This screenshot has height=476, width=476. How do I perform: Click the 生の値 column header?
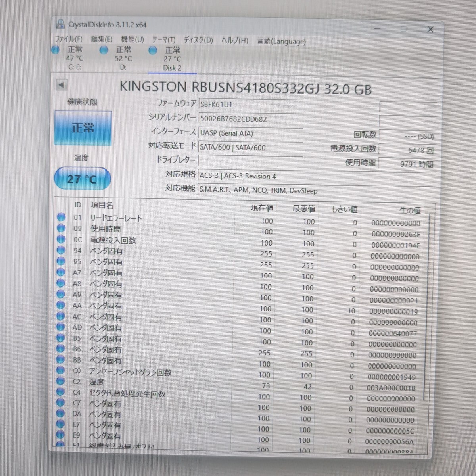coord(410,210)
